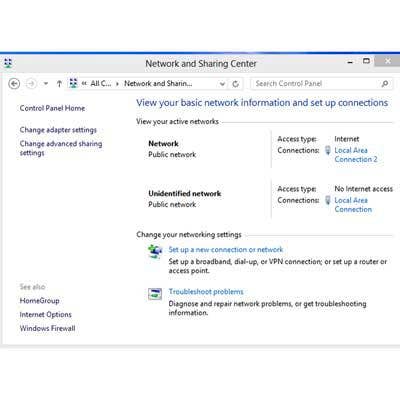Click the Forward arrow navigation button
Viewport: 400px width, 400px height.
click(x=31, y=84)
